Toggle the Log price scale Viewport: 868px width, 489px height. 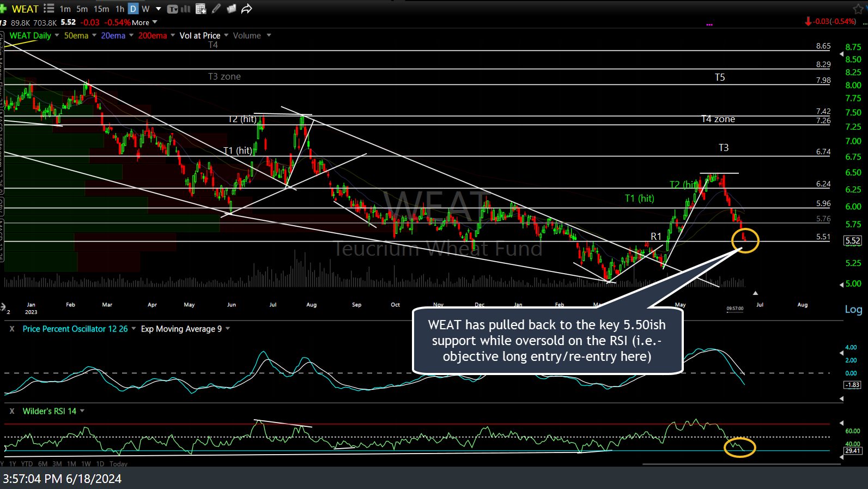(853, 310)
